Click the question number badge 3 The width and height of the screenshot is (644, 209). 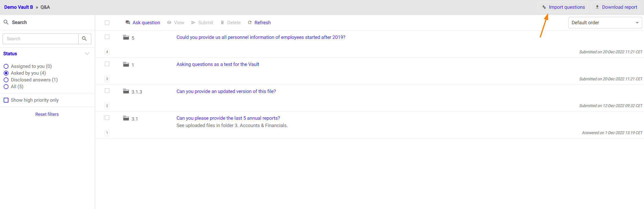point(107,79)
